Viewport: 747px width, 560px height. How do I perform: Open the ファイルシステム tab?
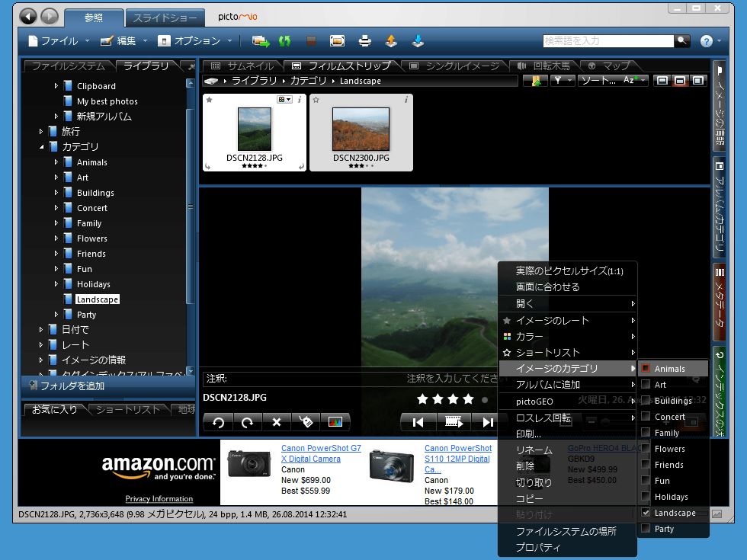click(x=69, y=66)
